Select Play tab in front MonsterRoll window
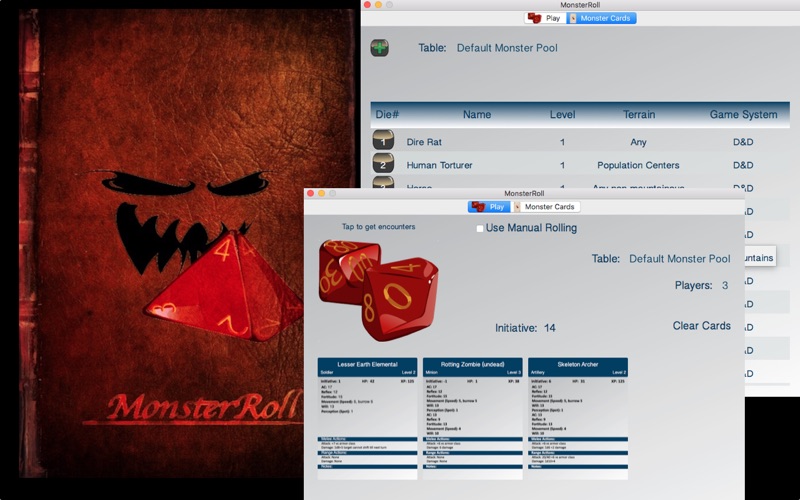Viewport: 800px width, 500px height. [x=489, y=207]
